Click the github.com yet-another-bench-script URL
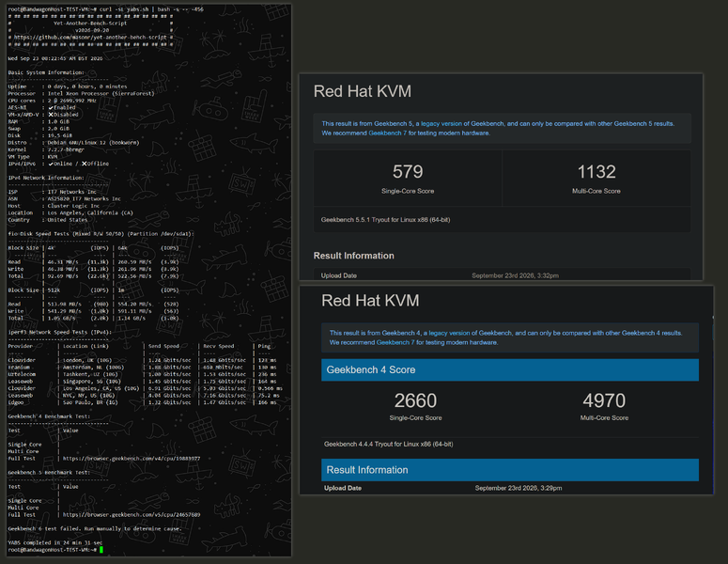 click(90, 38)
